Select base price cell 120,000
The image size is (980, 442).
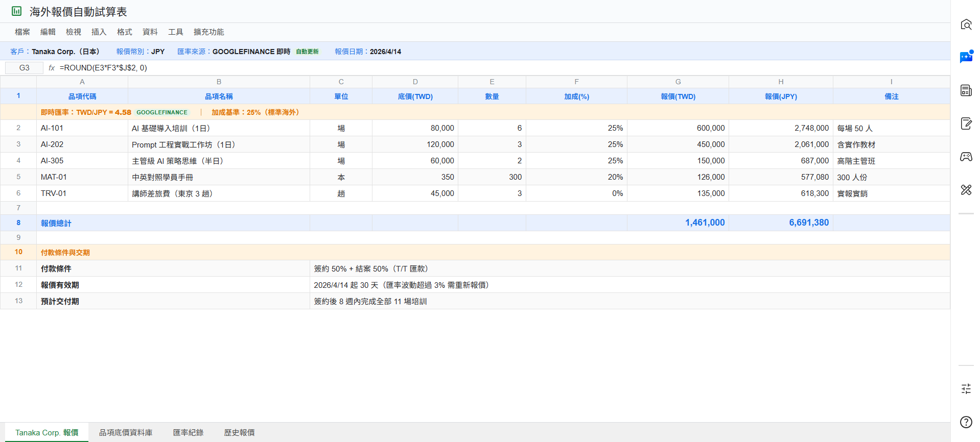(415, 144)
